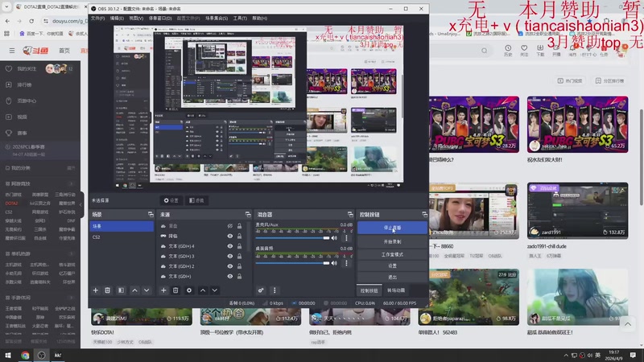Click the Douyu logo in the browser
This screenshot has width=644, height=362.
(x=35, y=51)
